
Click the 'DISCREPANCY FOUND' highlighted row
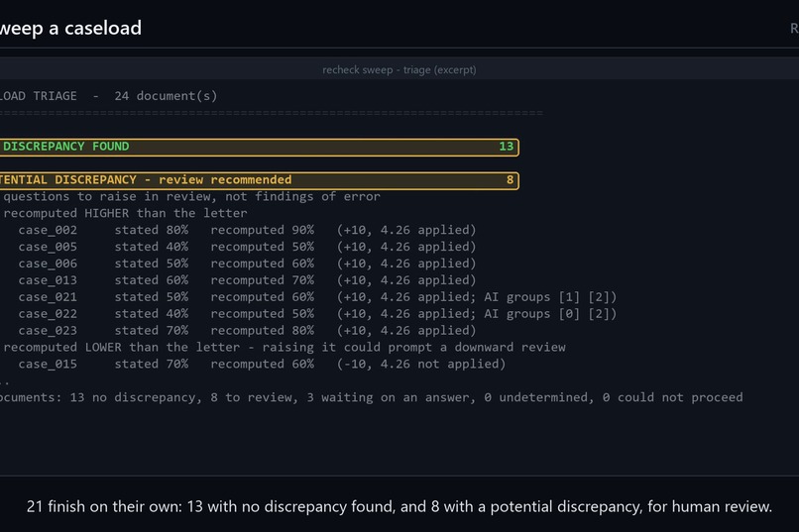[260, 147]
